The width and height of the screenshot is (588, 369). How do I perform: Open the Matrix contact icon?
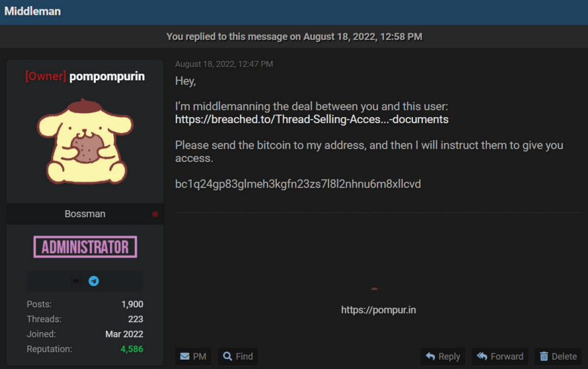(x=76, y=281)
